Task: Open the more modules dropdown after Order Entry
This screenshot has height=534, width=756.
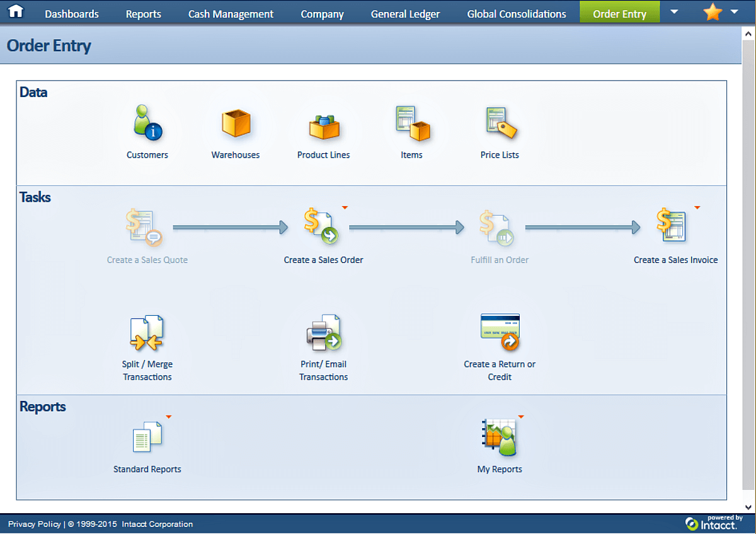Action: 674,11
